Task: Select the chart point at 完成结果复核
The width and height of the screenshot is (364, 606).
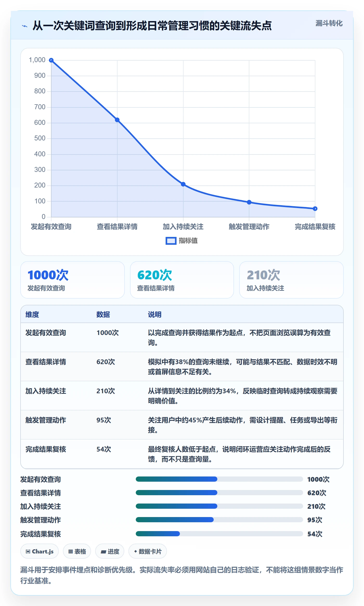Action: 315,209
